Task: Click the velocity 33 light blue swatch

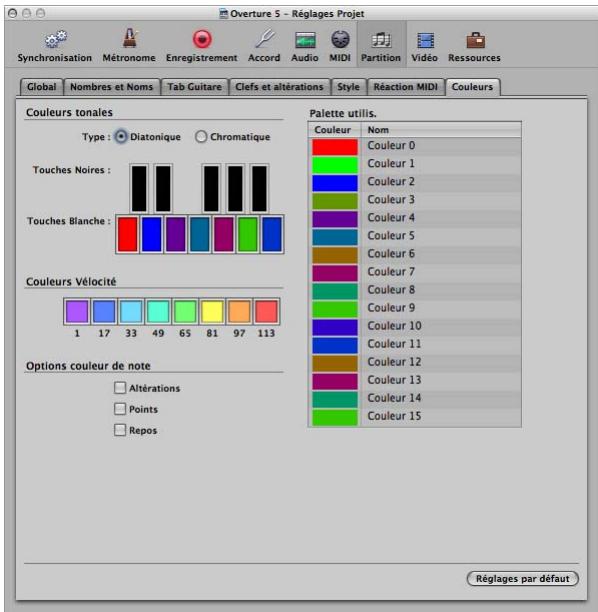Action: tap(131, 311)
